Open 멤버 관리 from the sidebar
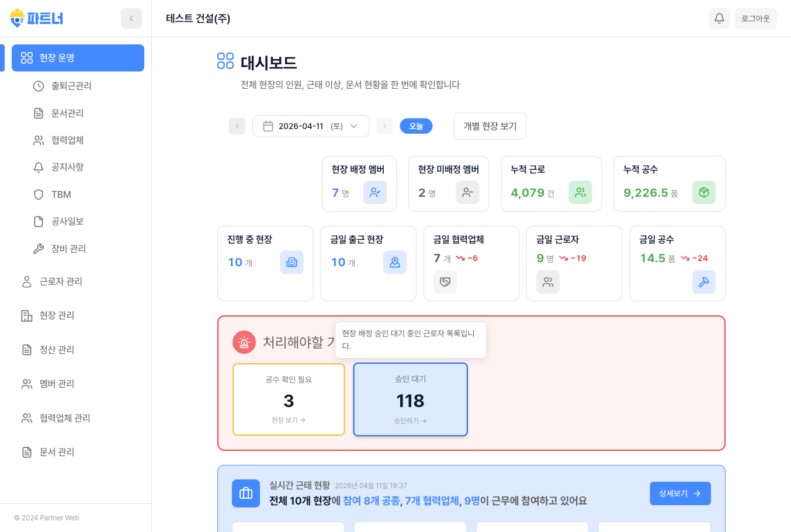 (57, 384)
